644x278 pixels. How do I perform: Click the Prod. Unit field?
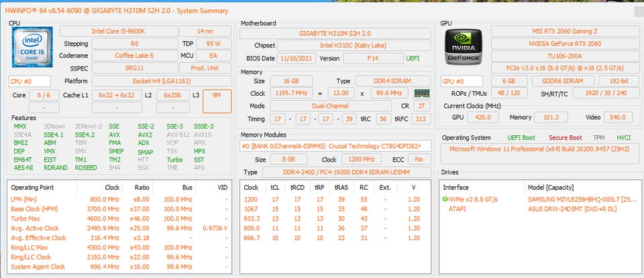point(205,68)
